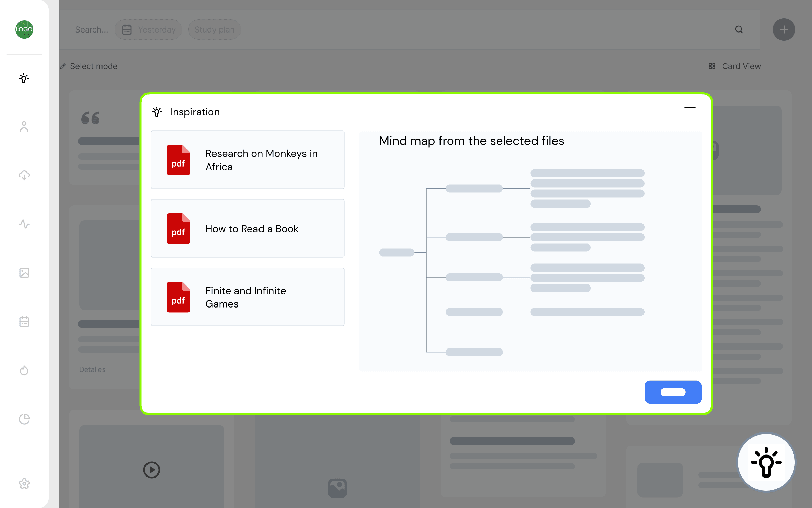Click the Yesterday date filter chip

coord(149,29)
